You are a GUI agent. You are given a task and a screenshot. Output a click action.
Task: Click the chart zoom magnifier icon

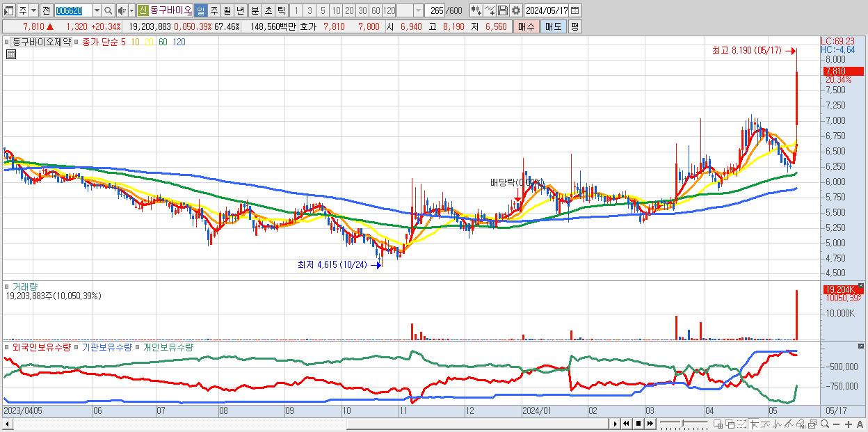pyautogui.click(x=825, y=424)
